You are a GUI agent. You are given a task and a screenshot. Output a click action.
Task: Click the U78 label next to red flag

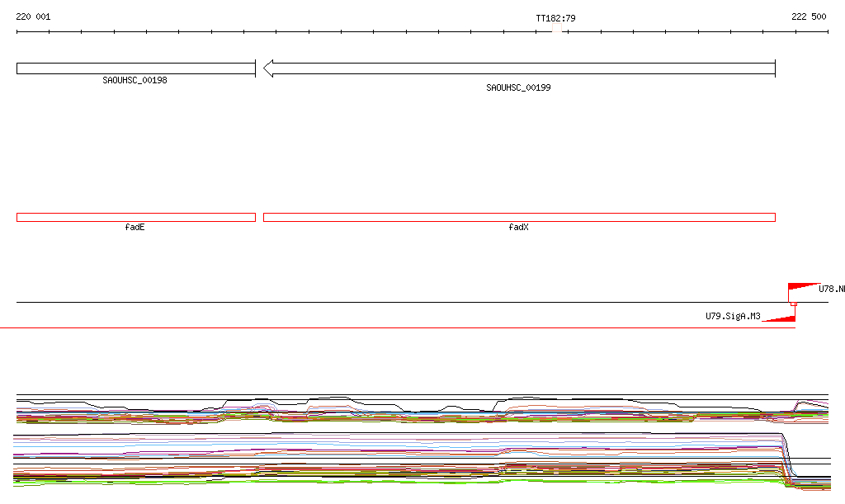pos(832,290)
